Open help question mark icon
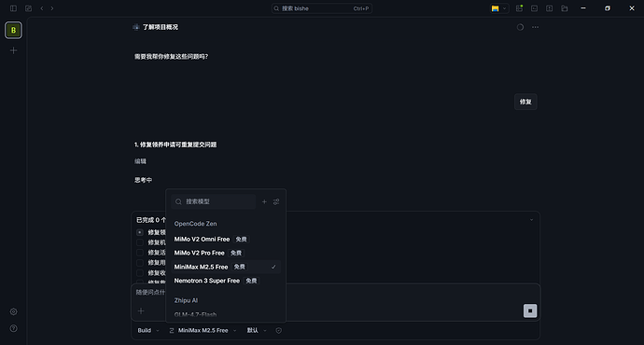Image resolution: width=644 pixels, height=345 pixels. tap(14, 328)
